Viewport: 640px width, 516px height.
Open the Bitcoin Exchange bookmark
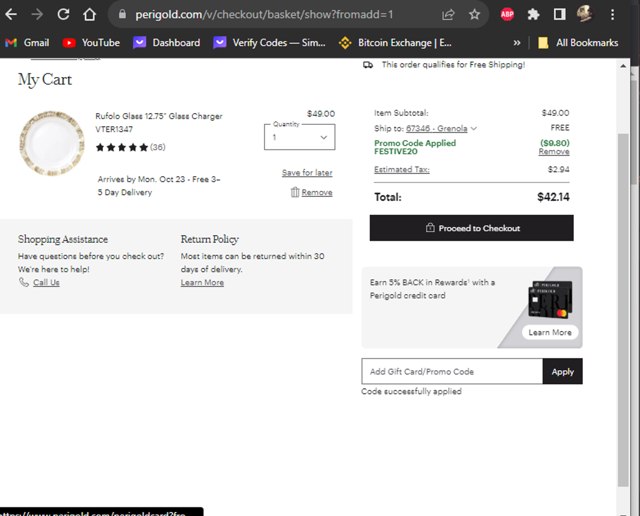pos(395,42)
